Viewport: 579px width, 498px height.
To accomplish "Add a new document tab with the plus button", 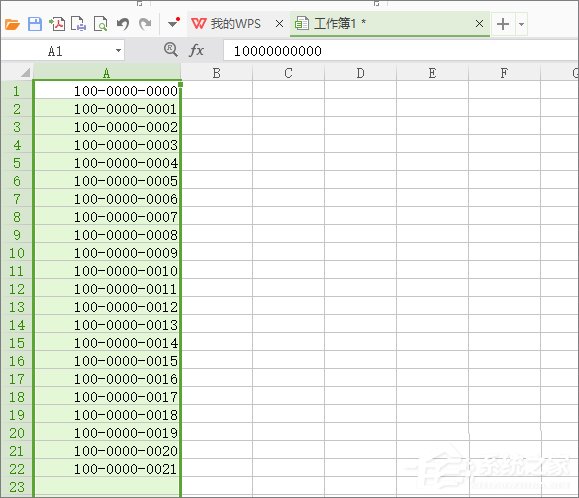I will pos(503,24).
